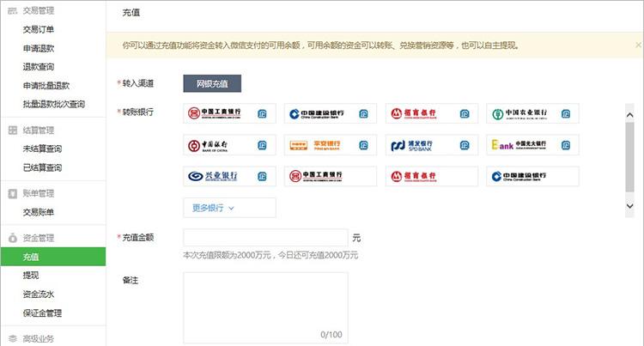
Task: Click the 结算管理 section icon
Action: [x=13, y=131]
